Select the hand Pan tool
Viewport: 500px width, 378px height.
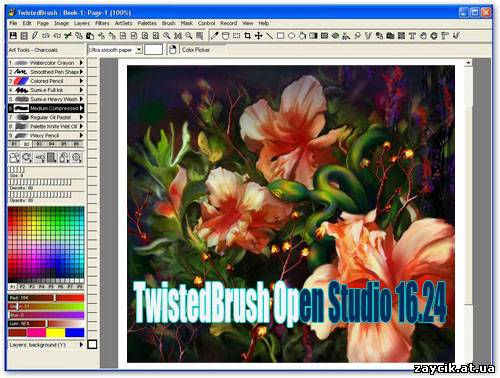click(x=423, y=35)
